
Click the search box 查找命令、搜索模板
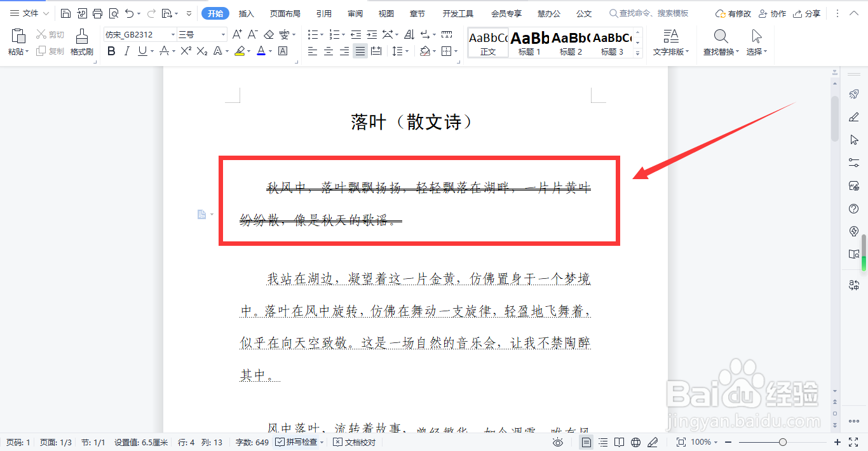click(x=649, y=13)
